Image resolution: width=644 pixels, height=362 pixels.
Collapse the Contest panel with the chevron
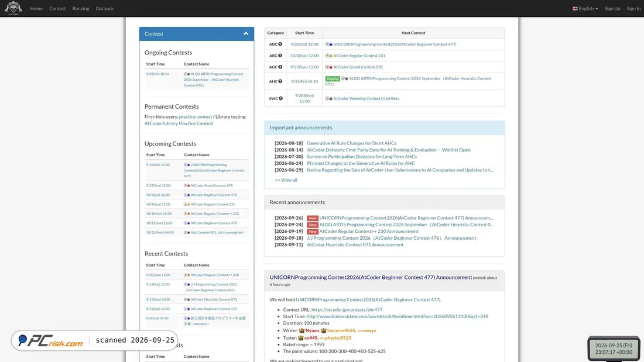(246, 34)
